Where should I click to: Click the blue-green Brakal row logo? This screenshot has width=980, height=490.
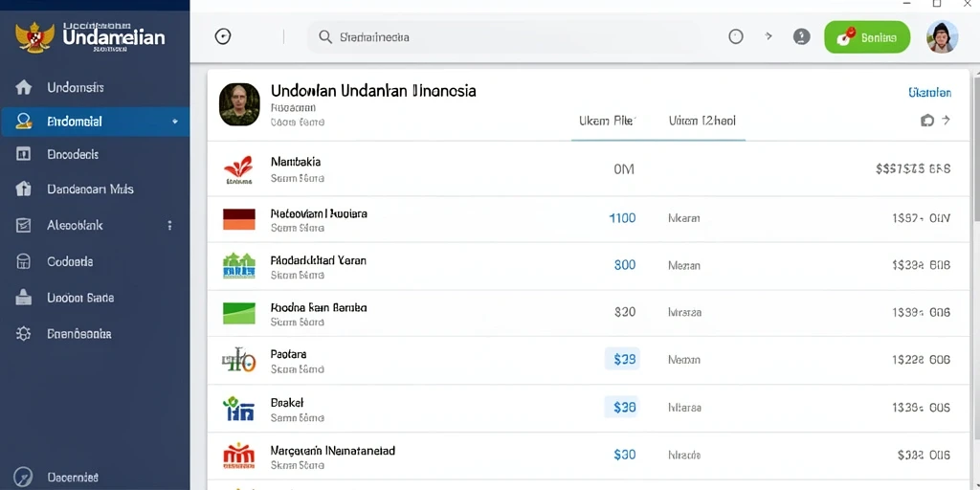point(238,408)
